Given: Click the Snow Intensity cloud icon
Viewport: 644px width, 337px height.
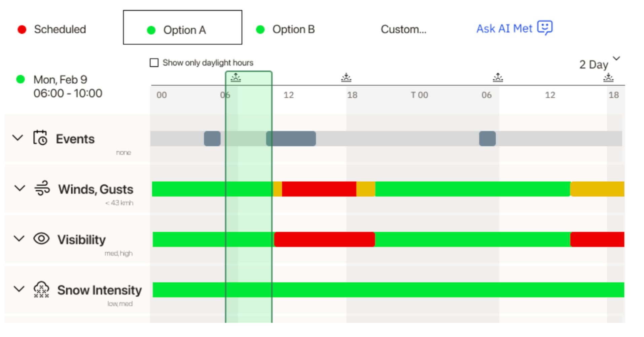Looking at the screenshot, I should point(41,289).
